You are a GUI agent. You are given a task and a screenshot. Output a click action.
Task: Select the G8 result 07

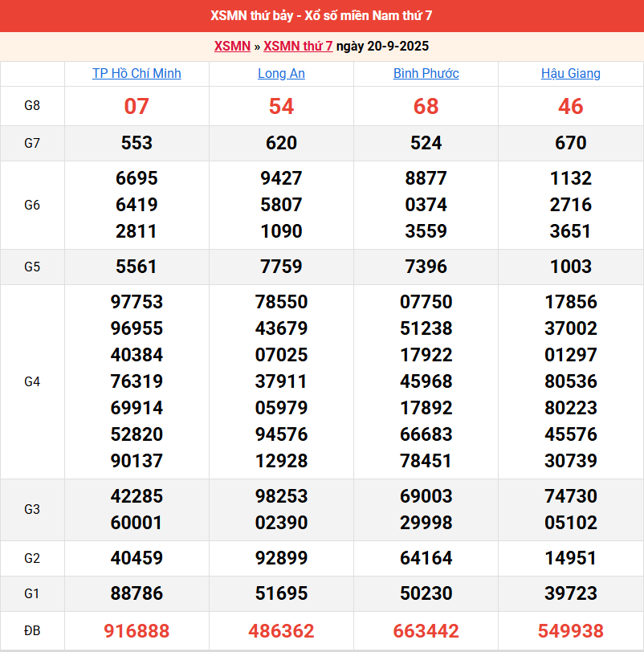coord(137,106)
